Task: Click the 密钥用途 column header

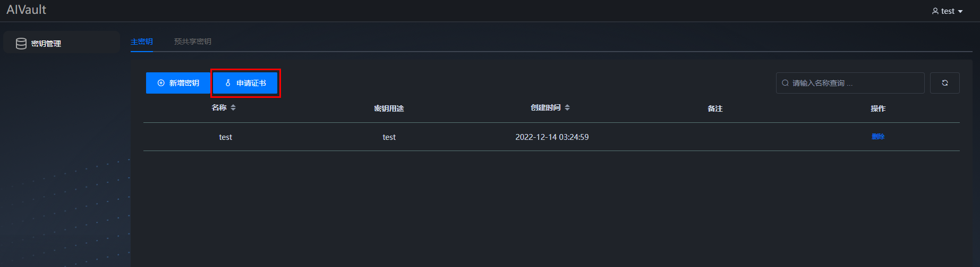Action: tap(389, 109)
